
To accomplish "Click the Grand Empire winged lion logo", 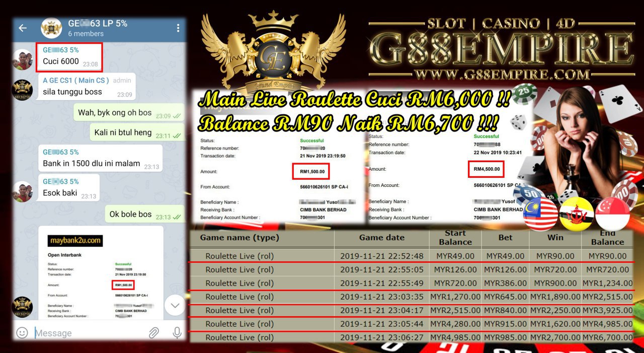I will 273,52.
